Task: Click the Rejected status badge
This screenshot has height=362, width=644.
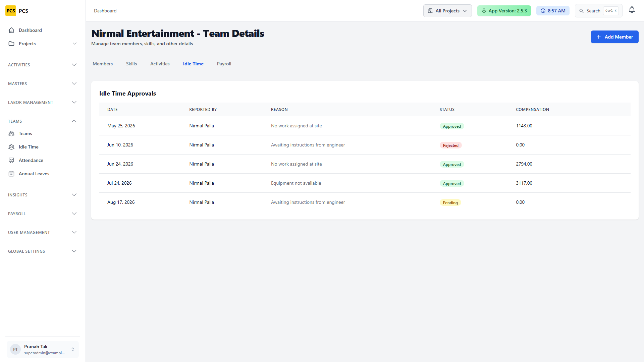Action: click(x=450, y=145)
